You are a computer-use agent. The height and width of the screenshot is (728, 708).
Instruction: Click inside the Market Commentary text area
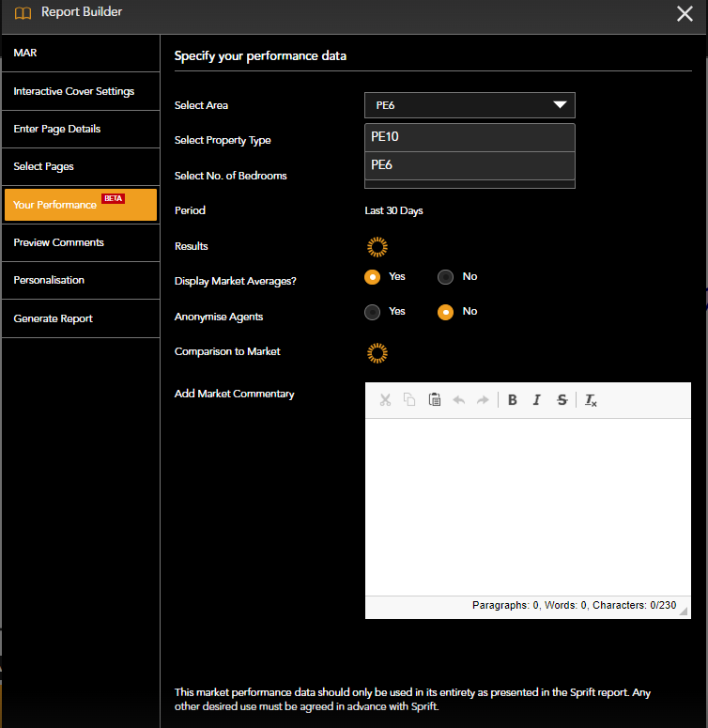coord(527,505)
